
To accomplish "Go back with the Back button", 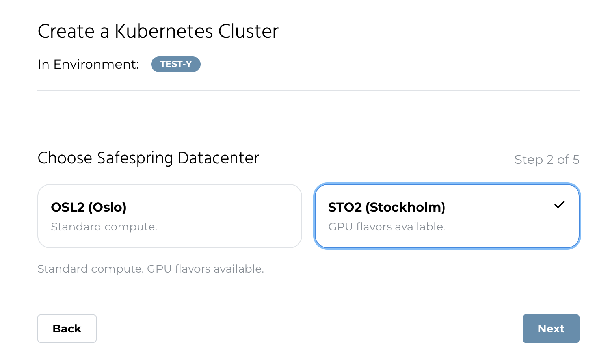I will (67, 329).
